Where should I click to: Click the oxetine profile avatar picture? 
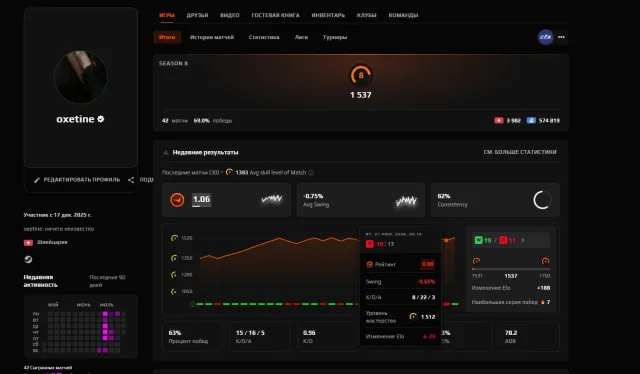[x=81, y=77]
